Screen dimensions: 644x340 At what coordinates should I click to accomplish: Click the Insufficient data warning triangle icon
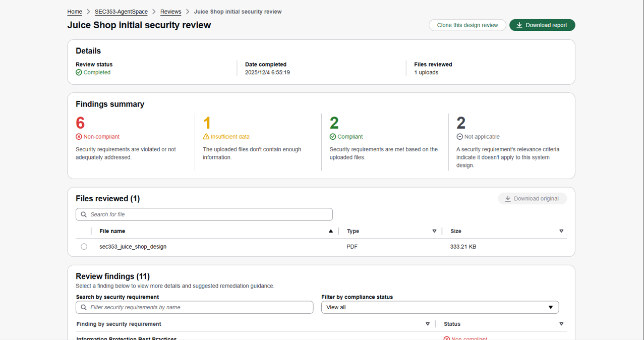click(x=206, y=137)
